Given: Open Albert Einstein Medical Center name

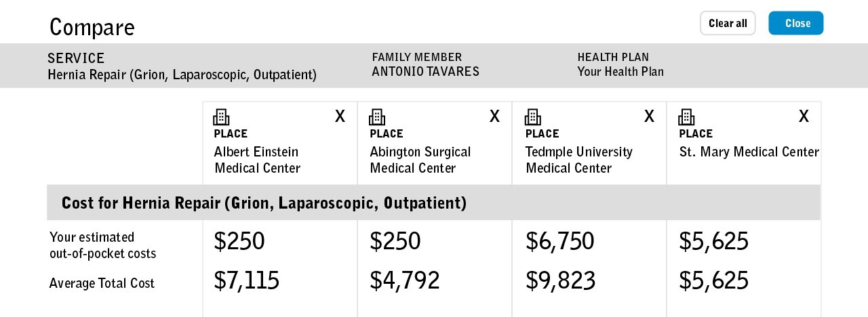Looking at the screenshot, I should [257, 160].
